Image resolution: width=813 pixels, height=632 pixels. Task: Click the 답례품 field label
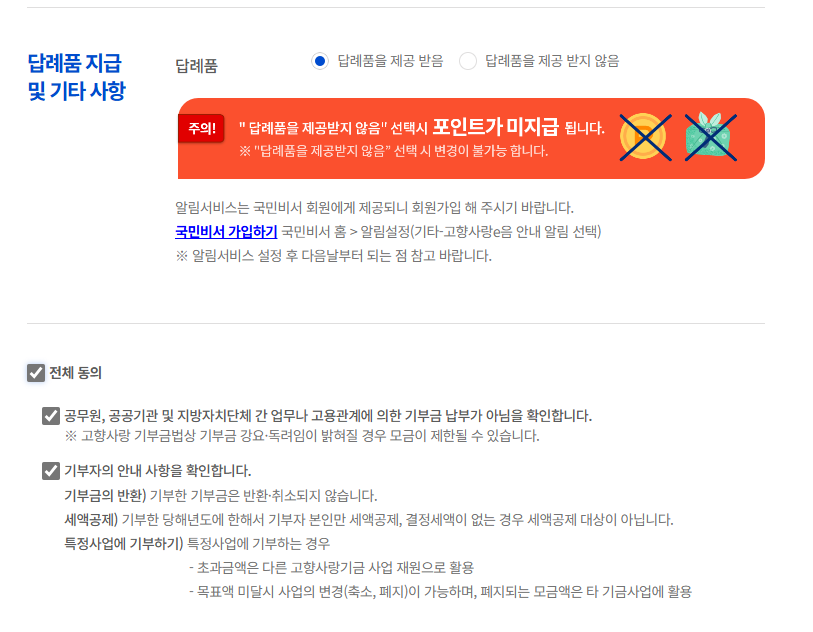[x=197, y=66]
